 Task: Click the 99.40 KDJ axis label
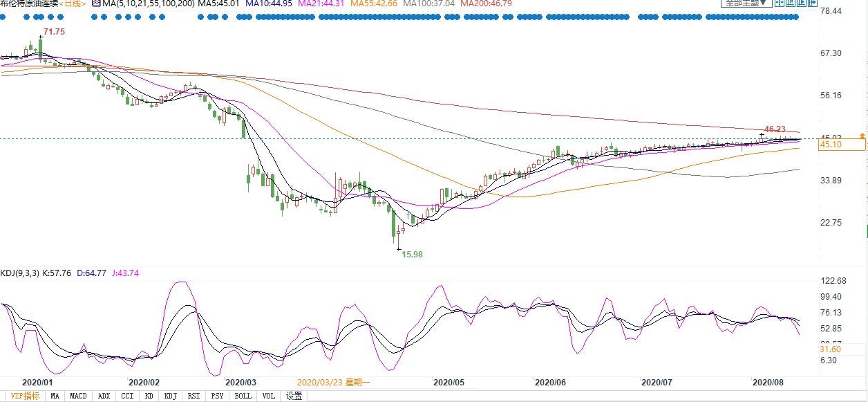click(x=830, y=296)
